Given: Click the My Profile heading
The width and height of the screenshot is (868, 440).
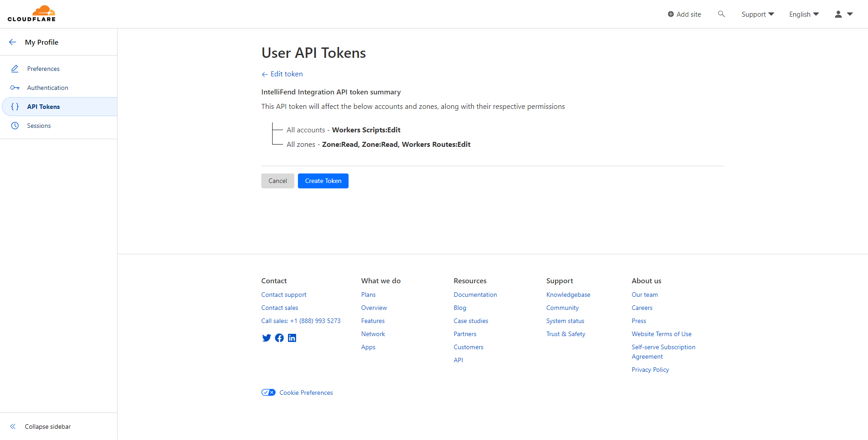Looking at the screenshot, I should pyautogui.click(x=42, y=42).
